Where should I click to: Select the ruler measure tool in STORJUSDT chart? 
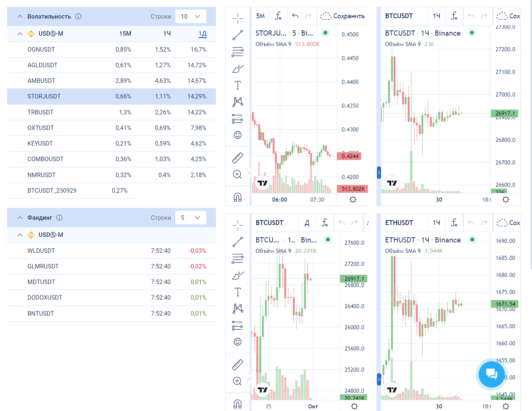click(x=237, y=158)
